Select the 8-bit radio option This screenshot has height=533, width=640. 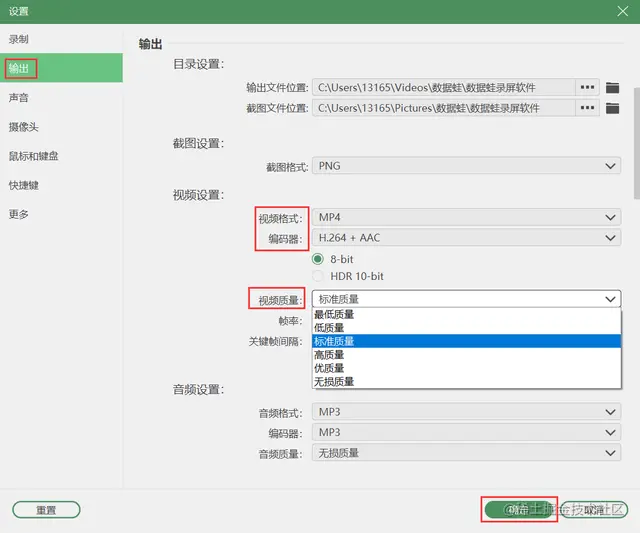click(x=318, y=259)
